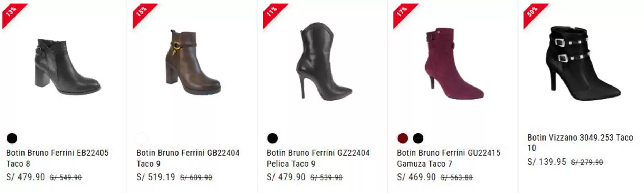The height and width of the screenshot is (193, 644).
Task: Open the black EB22405 bootie image
Action: coord(67,67)
